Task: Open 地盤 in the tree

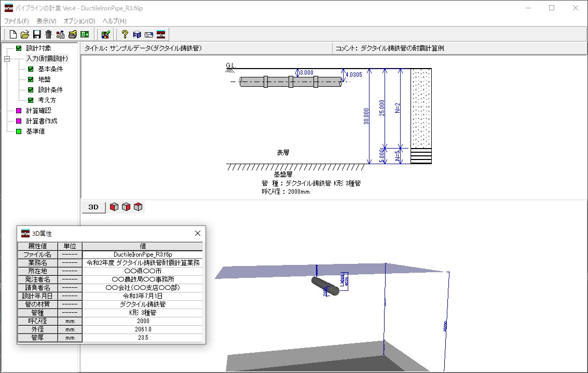Action: [x=44, y=79]
